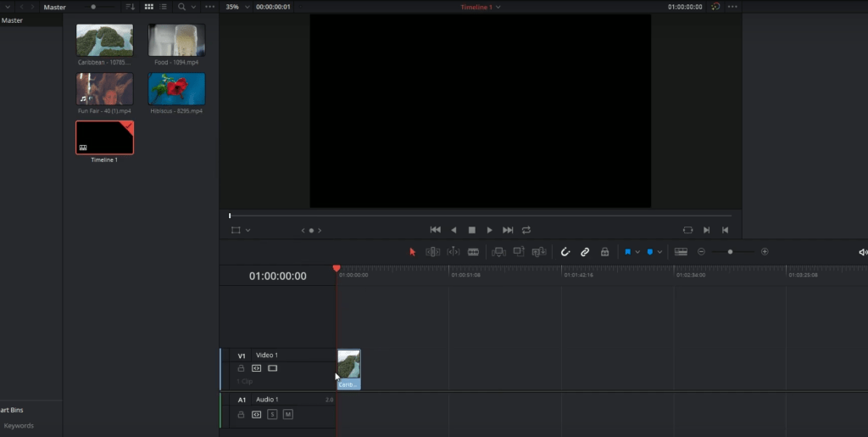Go to first frame of timeline
This screenshot has width=868, height=437.
click(x=436, y=230)
